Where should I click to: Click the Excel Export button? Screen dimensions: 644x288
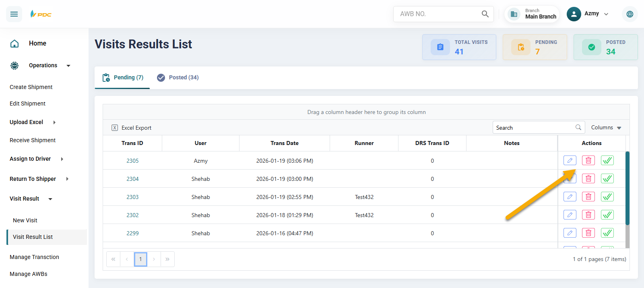tap(132, 128)
